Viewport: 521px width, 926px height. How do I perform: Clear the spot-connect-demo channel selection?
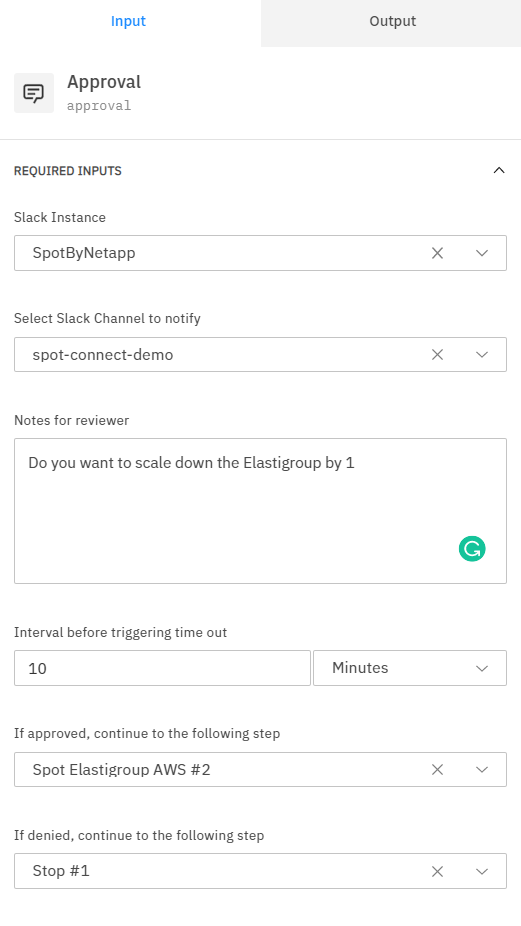pyautogui.click(x=437, y=354)
